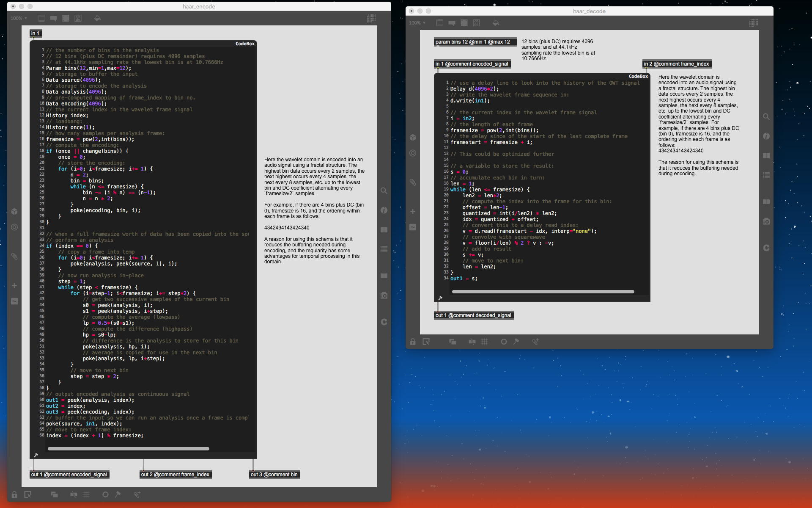Open the objects cube icon in haar_encode left sidebar
Image resolution: width=812 pixels, height=508 pixels.
click(x=14, y=211)
